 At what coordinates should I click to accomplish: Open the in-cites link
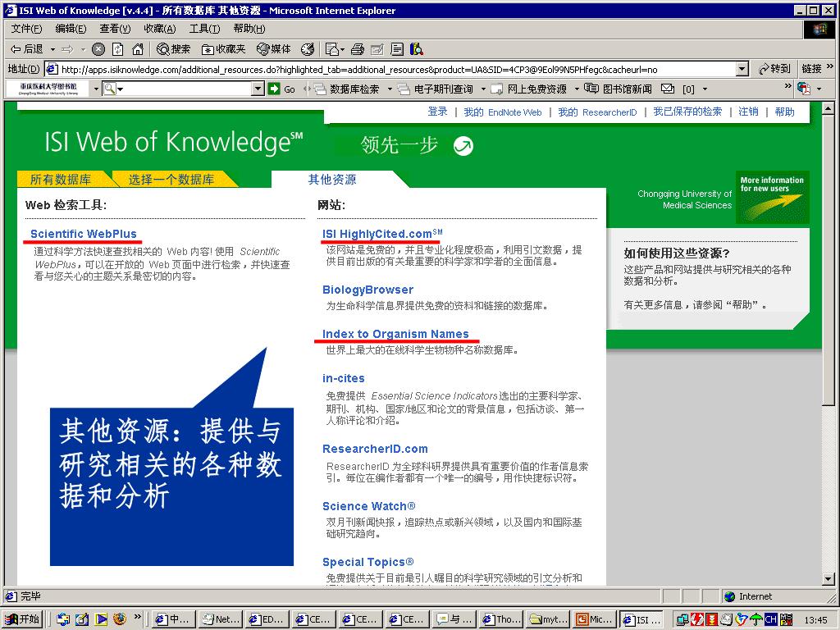pos(344,378)
